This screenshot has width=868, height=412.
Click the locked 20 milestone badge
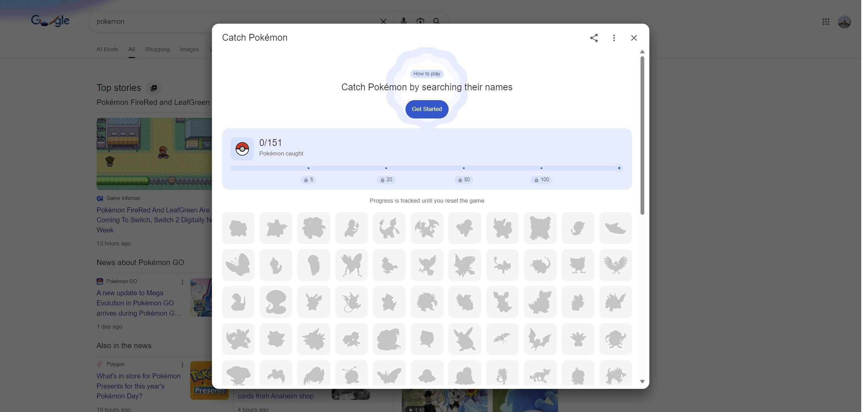[x=386, y=180]
